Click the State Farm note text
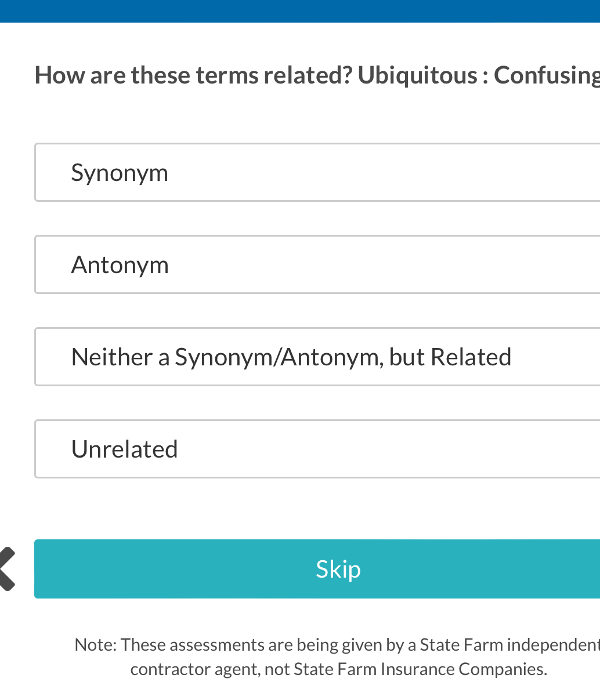The width and height of the screenshot is (600, 700). point(337,645)
